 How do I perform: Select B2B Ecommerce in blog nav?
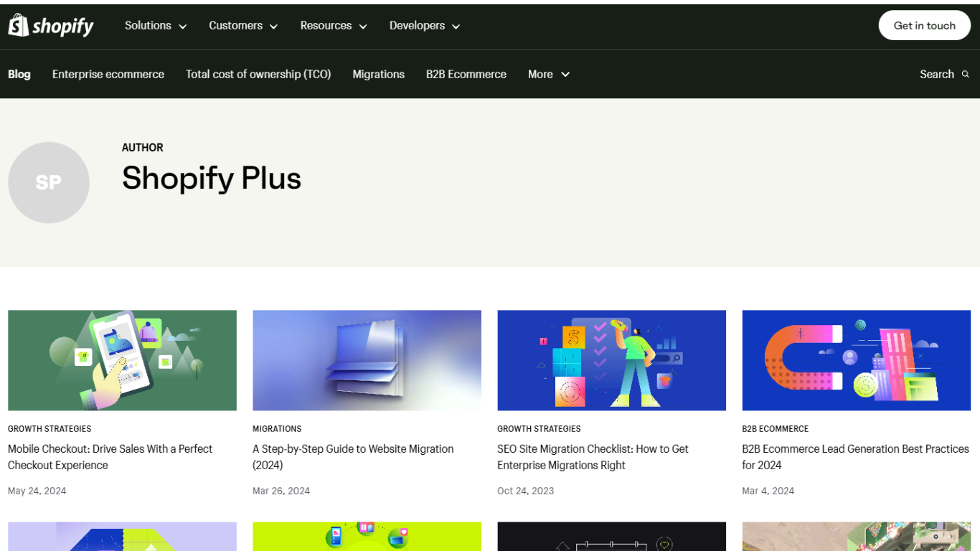point(466,75)
